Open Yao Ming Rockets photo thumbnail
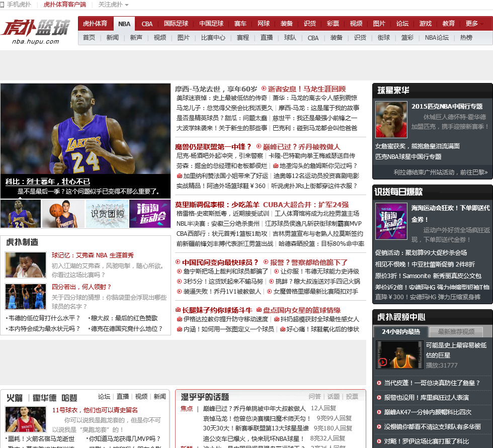This screenshot has width=493, height=448. coord(26,420)
